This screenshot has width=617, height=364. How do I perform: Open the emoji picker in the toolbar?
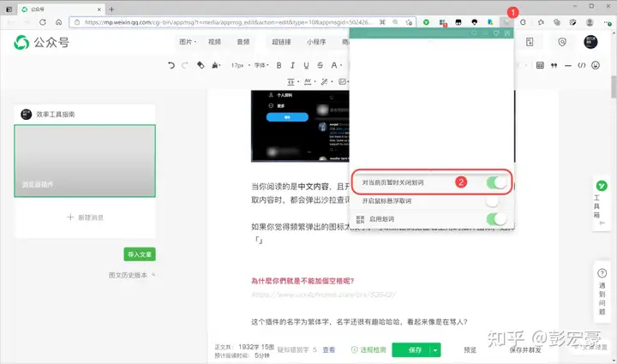(x=596, y=65)
